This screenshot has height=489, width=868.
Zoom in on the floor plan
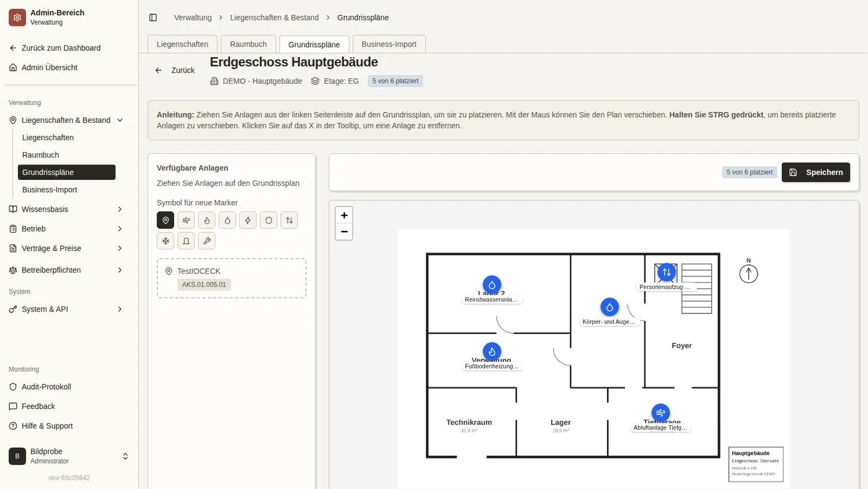tap(344, 215)
